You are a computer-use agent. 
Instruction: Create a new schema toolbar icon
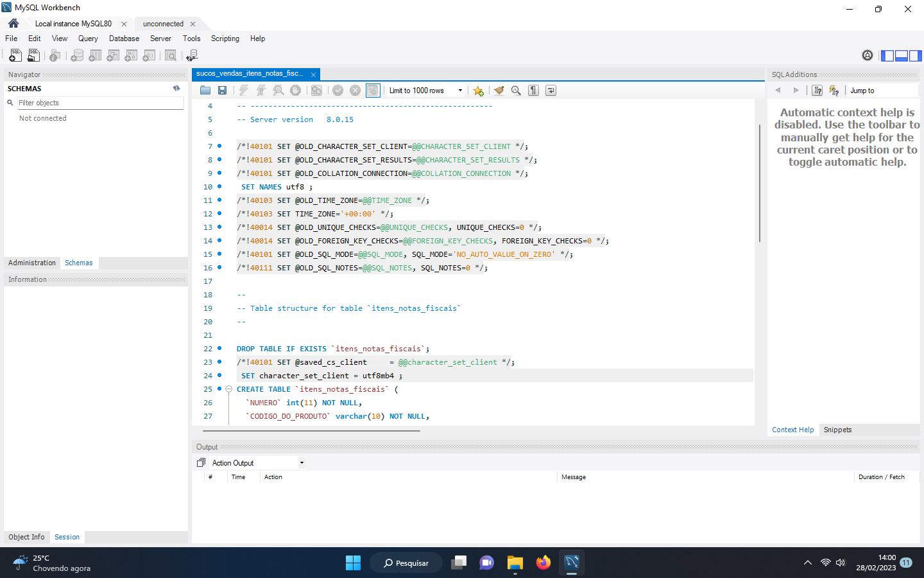pos(77,56)
